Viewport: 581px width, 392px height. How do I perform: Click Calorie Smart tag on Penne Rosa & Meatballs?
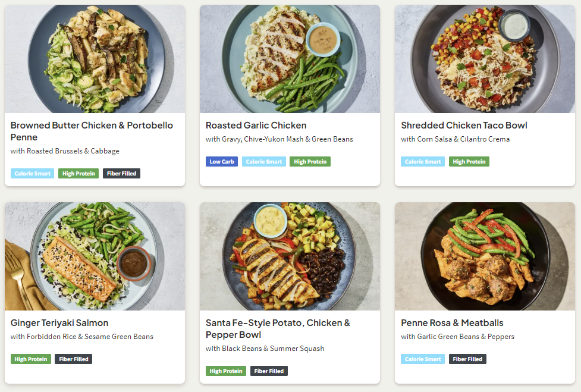point(423,359)
